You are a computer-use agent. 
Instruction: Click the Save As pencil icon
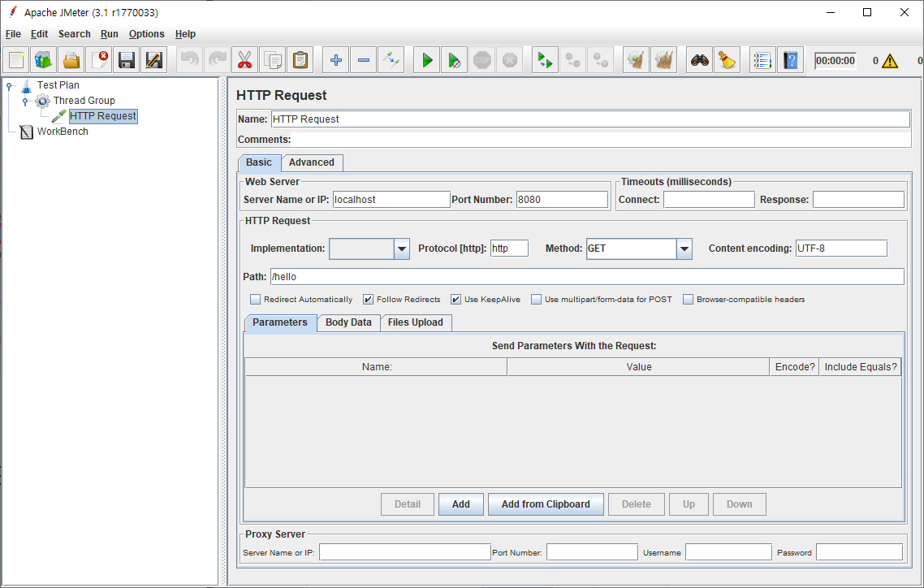pos(153,60)
